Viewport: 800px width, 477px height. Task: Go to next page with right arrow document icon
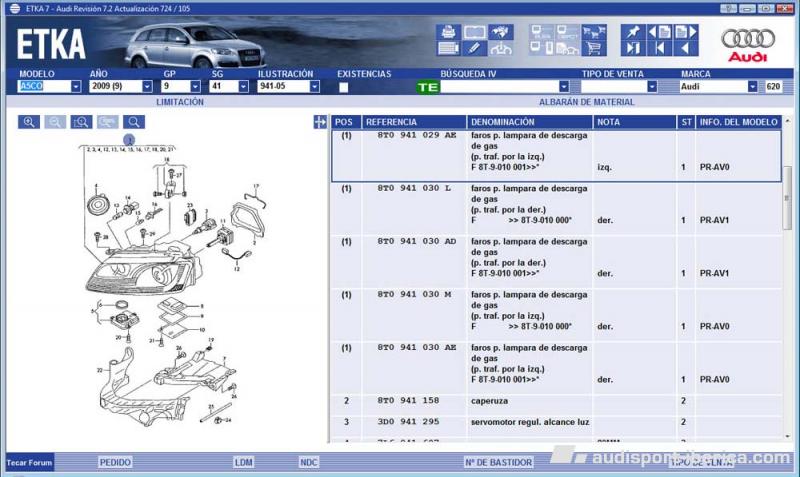coord(686,32)
